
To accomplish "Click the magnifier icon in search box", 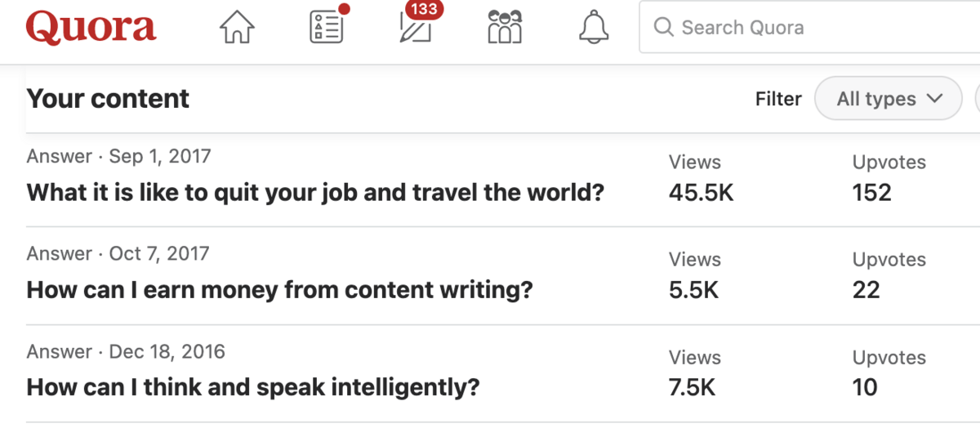I will (x=663, y=27).
